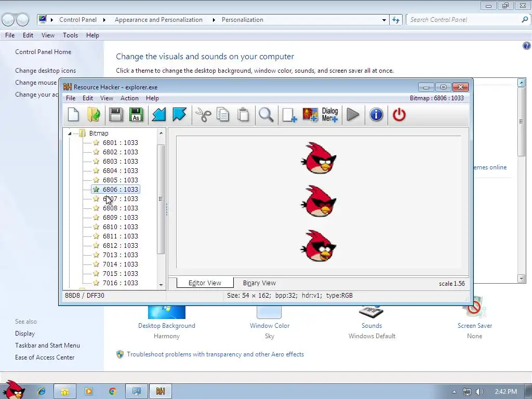532x399 pixels.
Task: Open Display link under See also
Action: pos(25,334)
